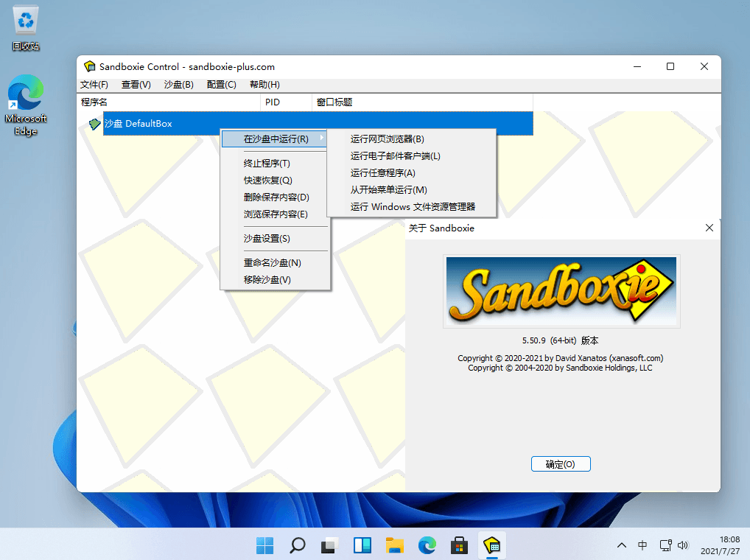Image resolution: width=750 pixels, height=560 pixels.
Task: Open Task View on the taskbar
Action: point(329,545)
